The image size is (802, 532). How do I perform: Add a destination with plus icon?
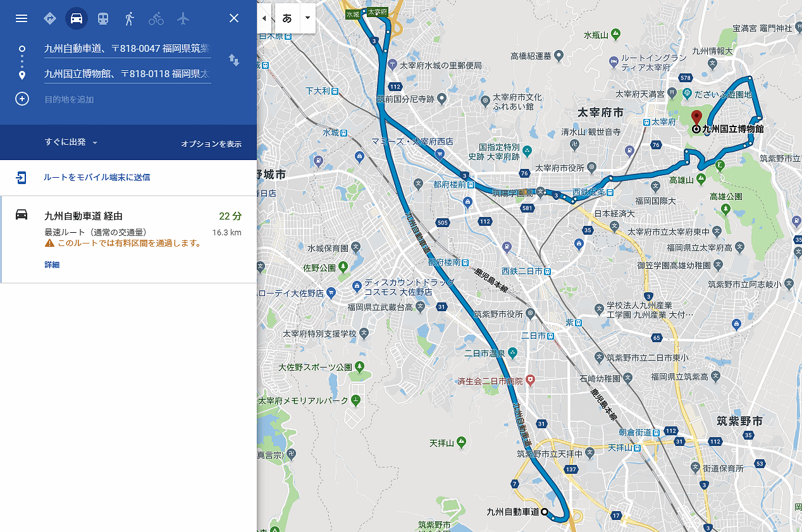tap(22, 99)
